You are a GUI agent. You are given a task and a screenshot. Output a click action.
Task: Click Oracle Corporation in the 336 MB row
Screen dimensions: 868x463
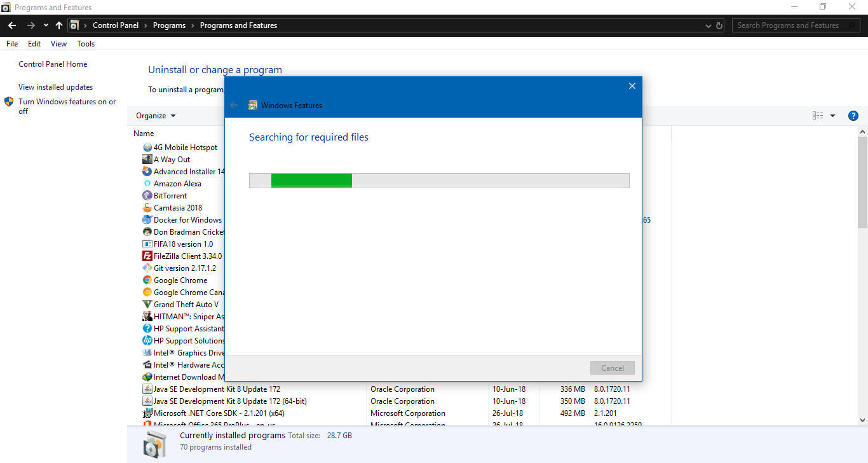(x=402, y=389)
